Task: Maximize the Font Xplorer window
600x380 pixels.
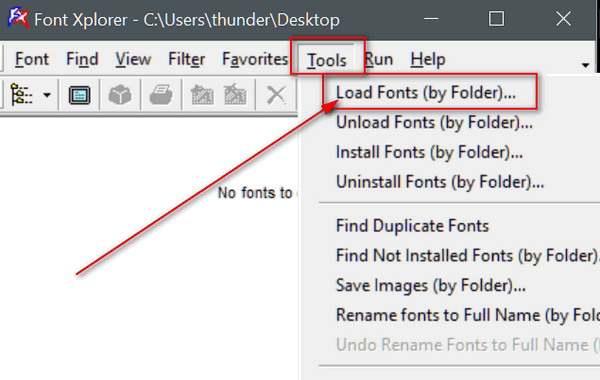Action: [x=496, y=18]
